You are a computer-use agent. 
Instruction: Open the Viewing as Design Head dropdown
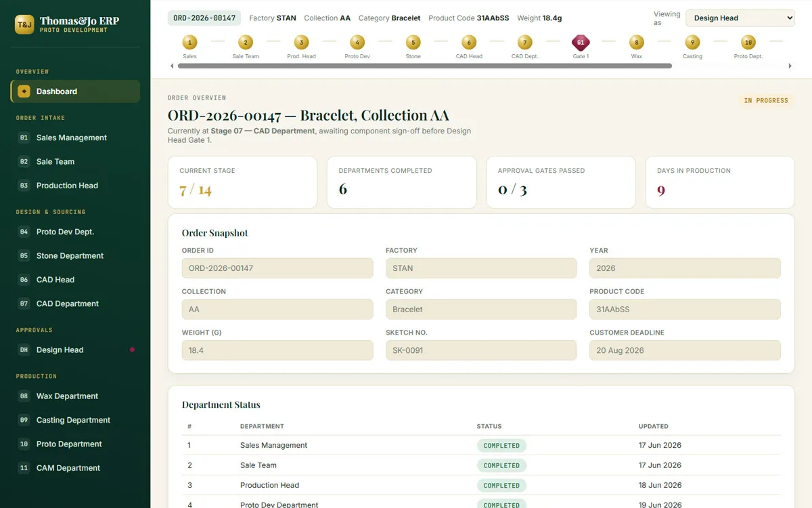(740, 18)
